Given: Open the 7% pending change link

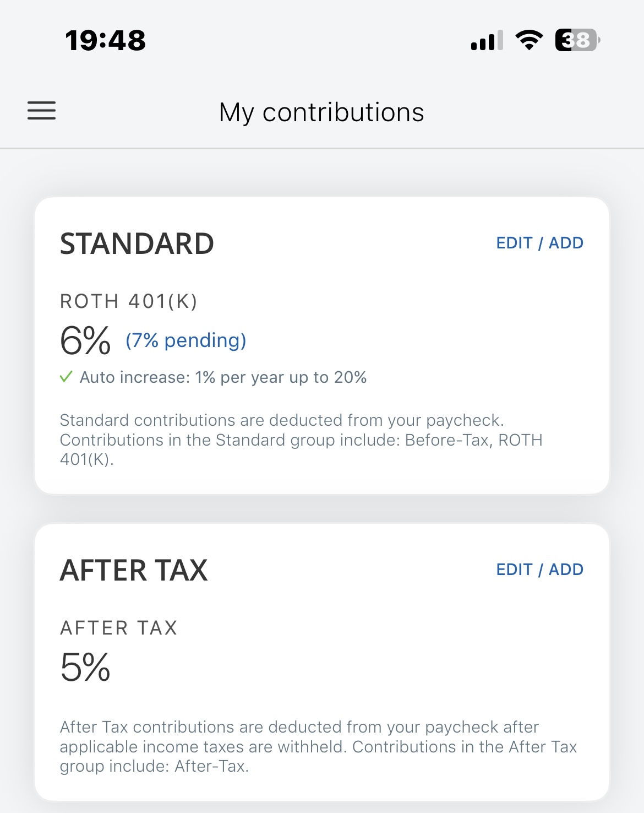Looking at the screenshot, I should click(x=186, y=340).
